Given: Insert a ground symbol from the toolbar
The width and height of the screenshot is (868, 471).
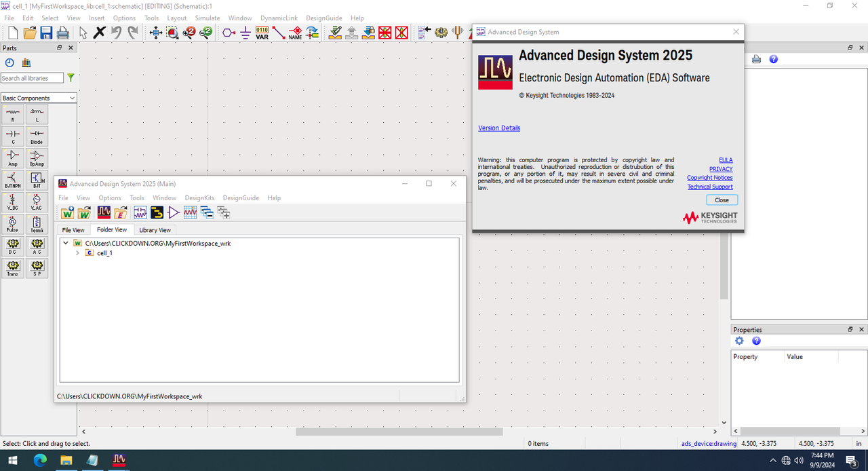Looking at the screenshot, I should pyautogui.click(x=245, y=33).
